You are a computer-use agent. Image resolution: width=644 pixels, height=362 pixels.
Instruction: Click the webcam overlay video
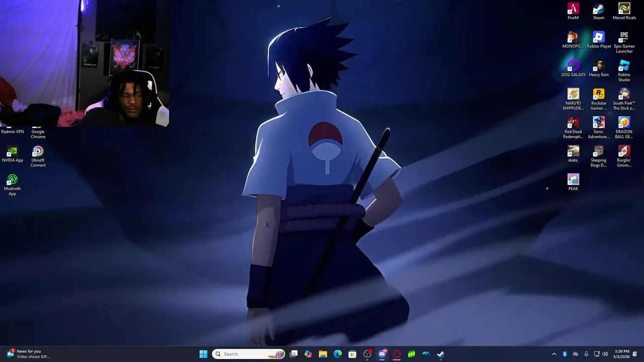85,63
